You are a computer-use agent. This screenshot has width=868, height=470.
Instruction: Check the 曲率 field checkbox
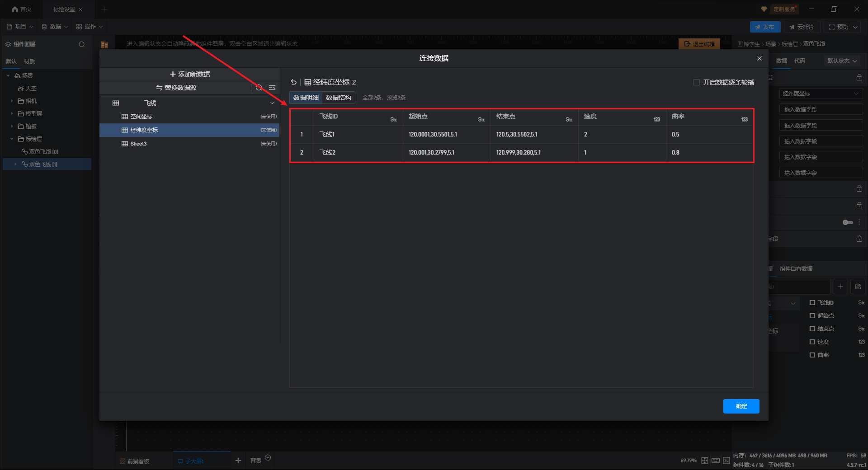[812, 355]
